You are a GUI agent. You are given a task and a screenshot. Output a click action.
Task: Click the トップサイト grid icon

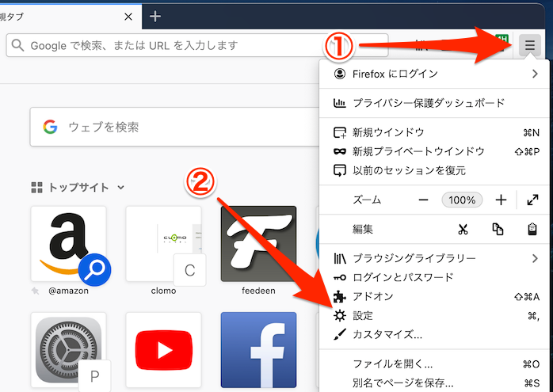coord(36,188)
